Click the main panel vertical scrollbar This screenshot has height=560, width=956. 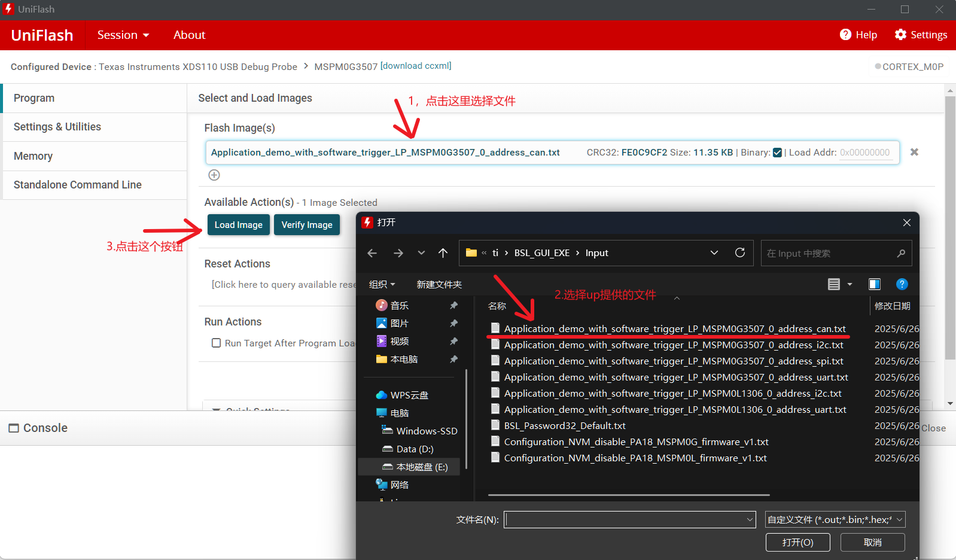[950, 227]
